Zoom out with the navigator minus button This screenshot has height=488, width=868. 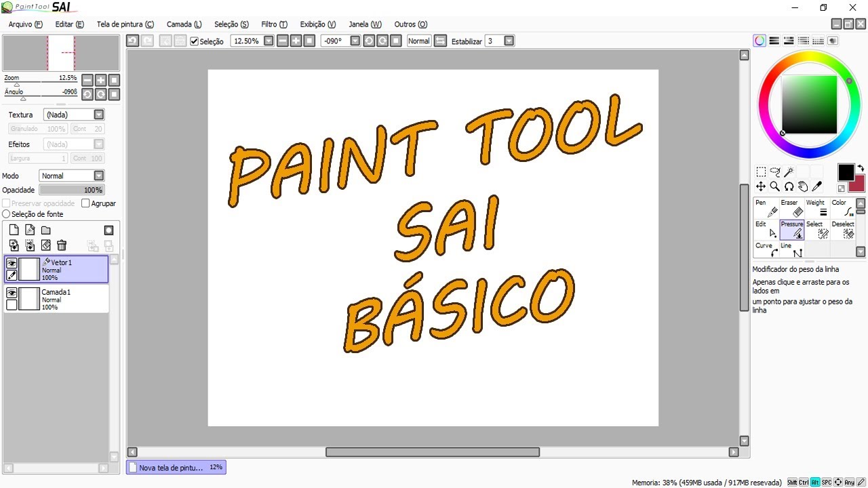click(x=87, y=80)
